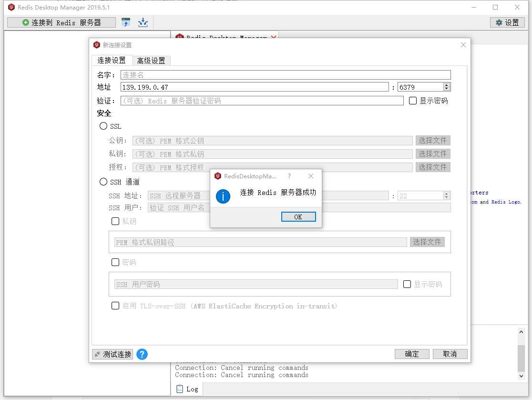This screenshot has width=532, height=400.
Task: Increase the Redis port number with up arrow
Action: point(447,85)
